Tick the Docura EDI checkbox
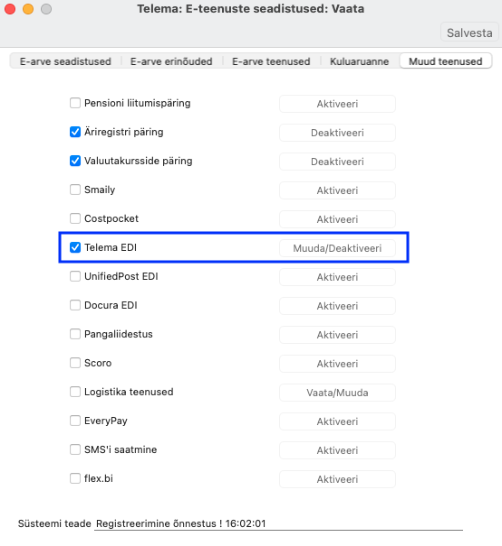The height and width of the screenshot is (546, 502). tap(75, 305)
